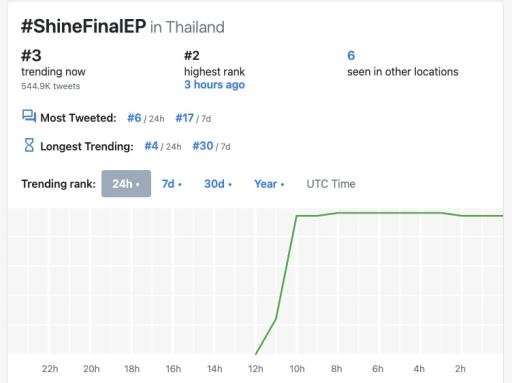Click the #ShineFinalEP hashtag title
The height and width of the screenshot is (383, 512).
83,26
